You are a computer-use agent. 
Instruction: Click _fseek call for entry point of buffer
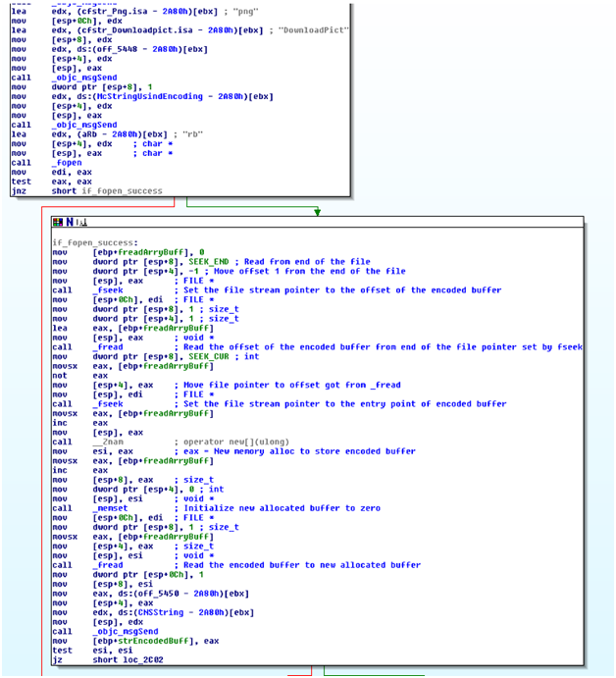[280, 404]
